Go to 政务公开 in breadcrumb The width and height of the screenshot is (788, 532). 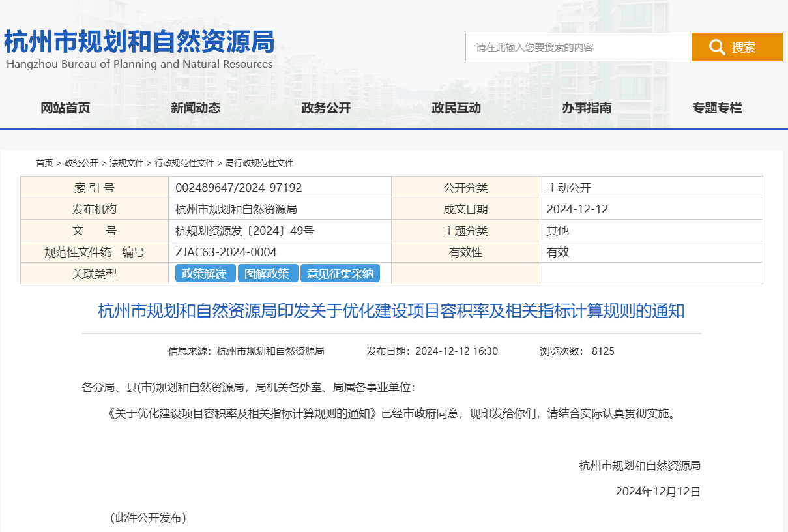pyautogui.click(x=81, y=163)
